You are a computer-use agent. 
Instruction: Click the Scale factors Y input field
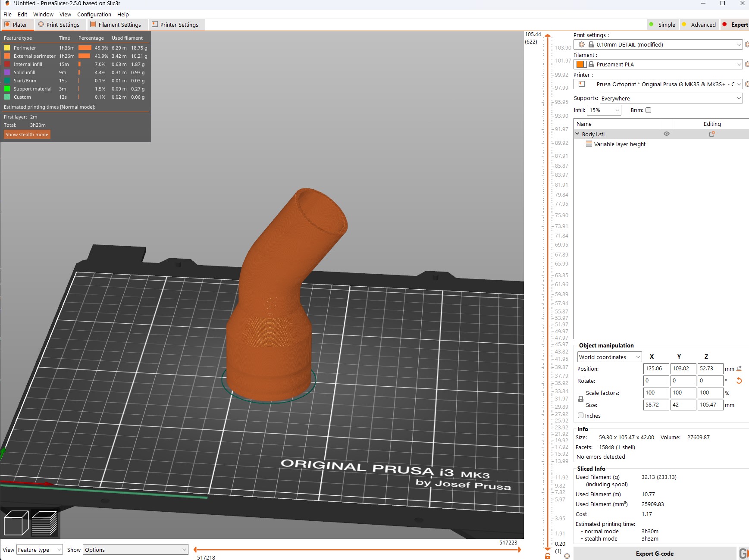[x=683, y=393]
